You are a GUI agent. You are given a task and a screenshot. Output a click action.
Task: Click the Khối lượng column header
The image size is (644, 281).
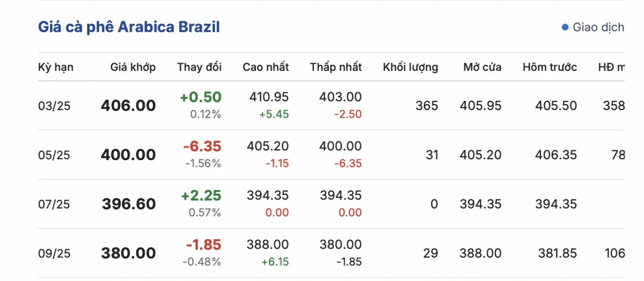point(411,67)
